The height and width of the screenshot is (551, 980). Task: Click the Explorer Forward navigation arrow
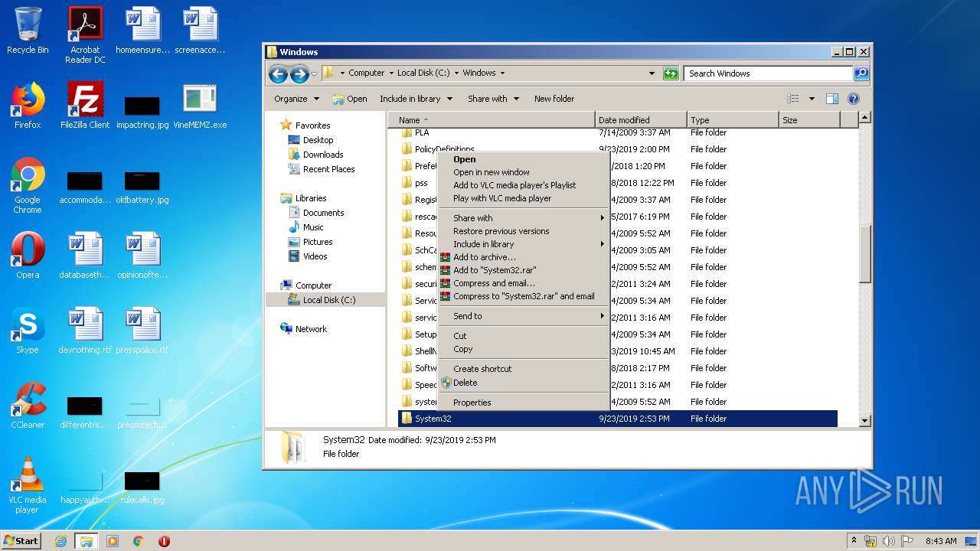299,73
